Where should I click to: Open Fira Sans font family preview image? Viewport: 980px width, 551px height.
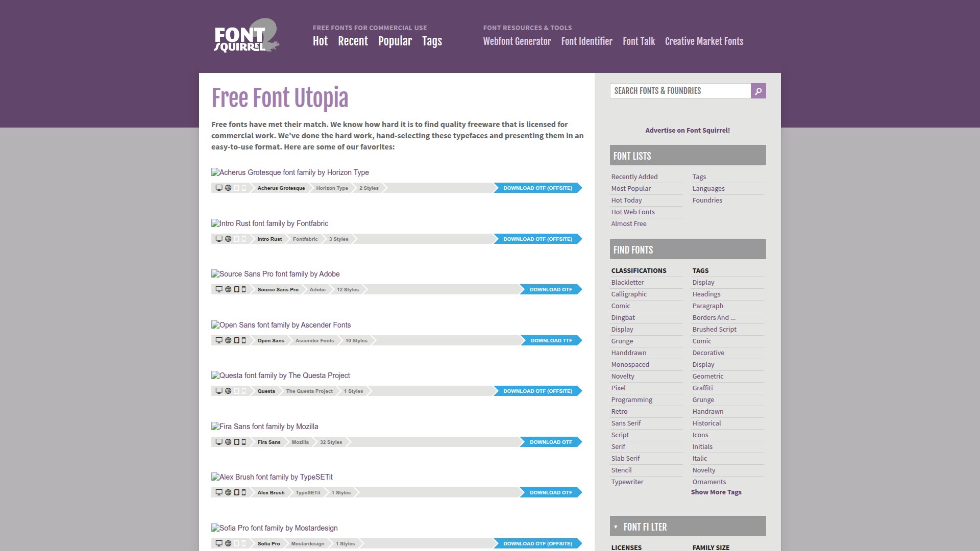click(264, 427)
